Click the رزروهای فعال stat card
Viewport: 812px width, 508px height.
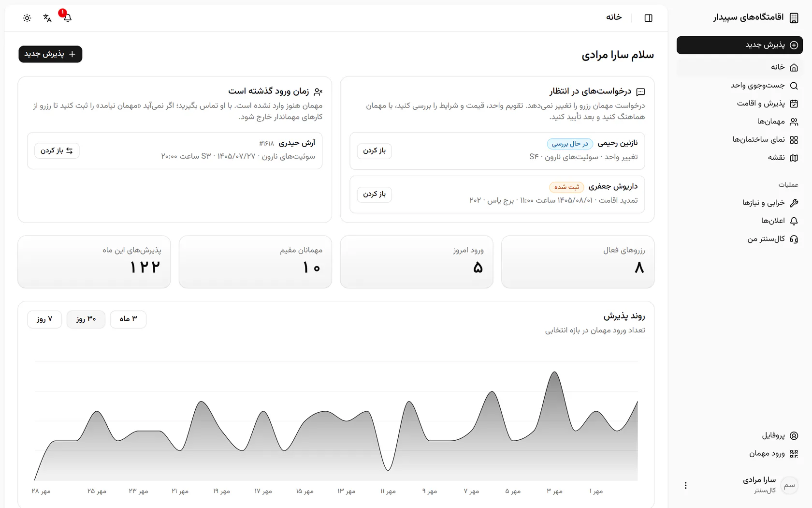click(x=578, y=262)
